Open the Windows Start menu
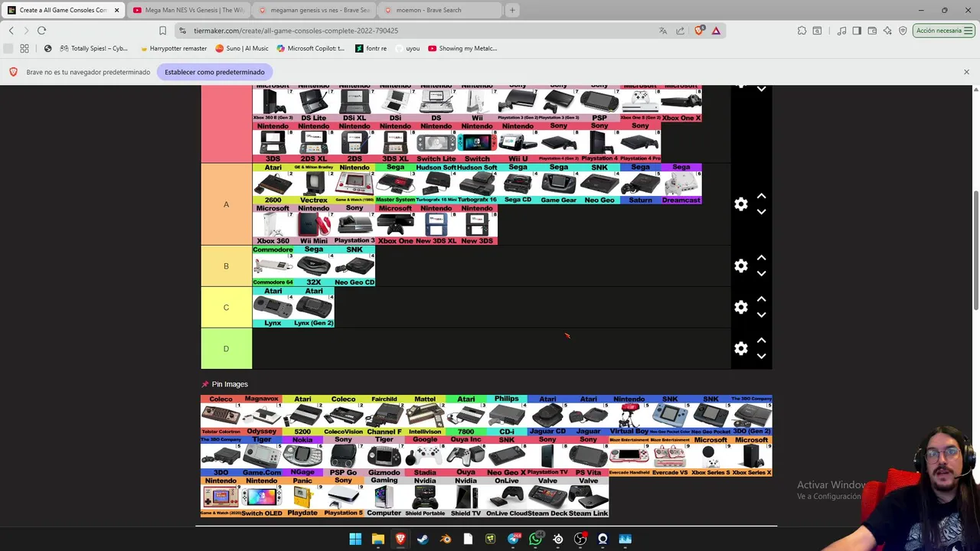Screen dimensions: 980x551 click(355, 539)
